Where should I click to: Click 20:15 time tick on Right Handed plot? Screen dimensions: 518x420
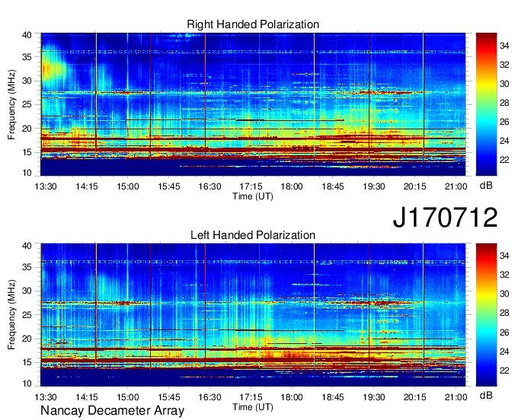coord(414,186)
